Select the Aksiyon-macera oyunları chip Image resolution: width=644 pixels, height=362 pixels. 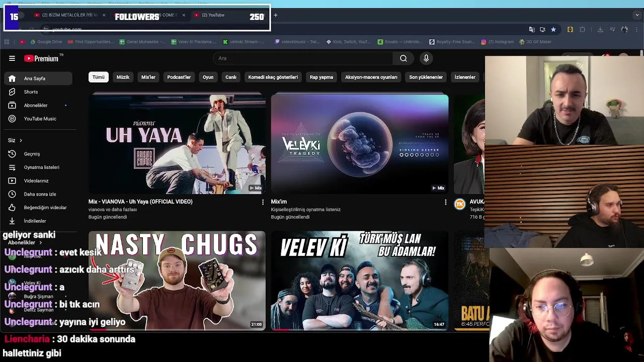[x=371, y=77]
